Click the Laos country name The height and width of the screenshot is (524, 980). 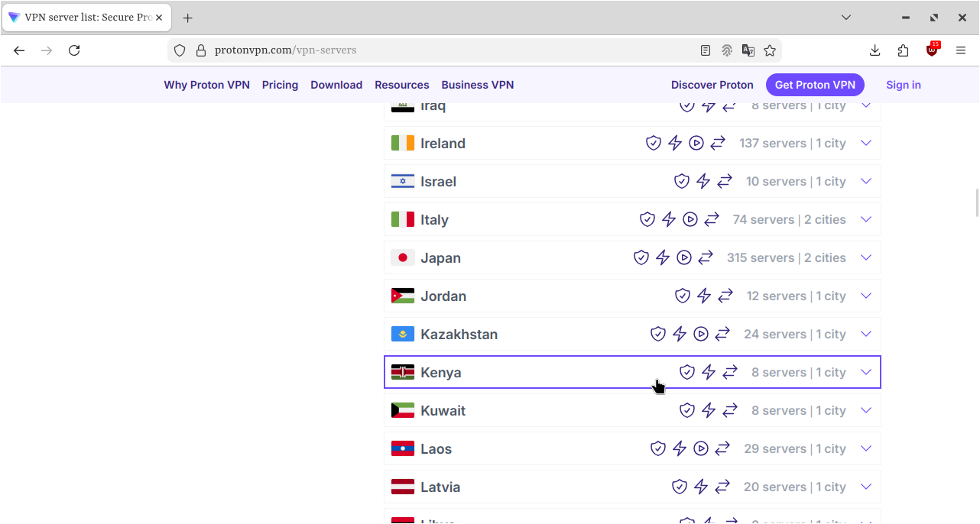pyautogui.click(x=436, y=448)
